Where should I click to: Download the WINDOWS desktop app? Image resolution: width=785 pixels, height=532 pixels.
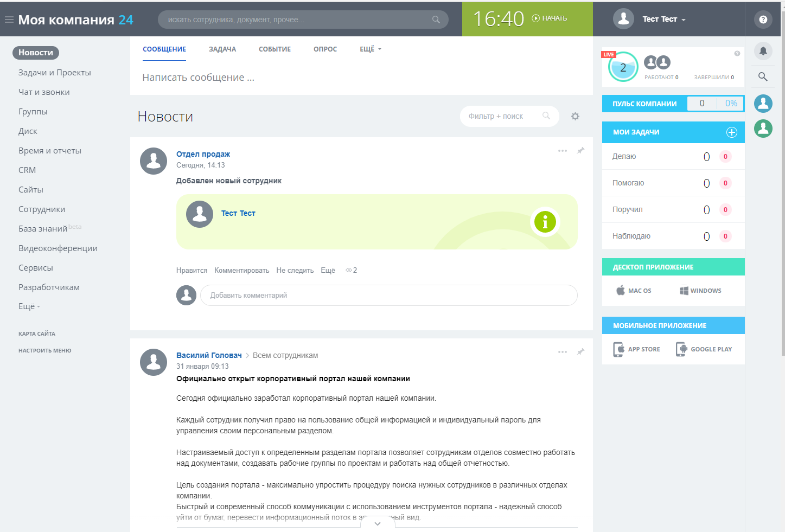(700, 291)
